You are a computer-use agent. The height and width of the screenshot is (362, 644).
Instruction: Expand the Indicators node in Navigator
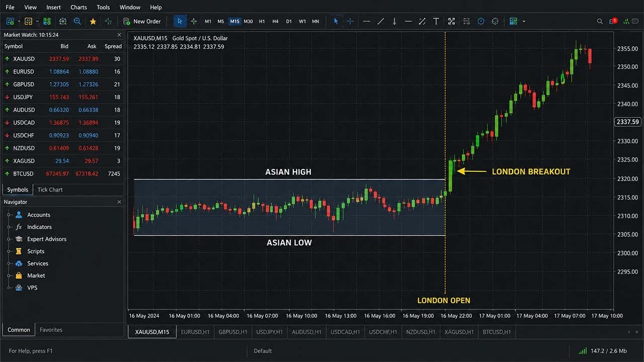pyautogui.click(x=9, y=227)
